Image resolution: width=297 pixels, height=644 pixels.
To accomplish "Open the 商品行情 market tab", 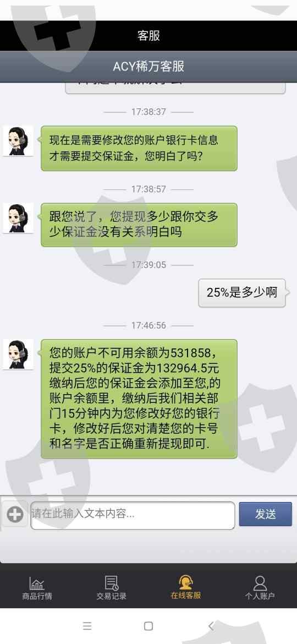I will click(x=37, y=588).
